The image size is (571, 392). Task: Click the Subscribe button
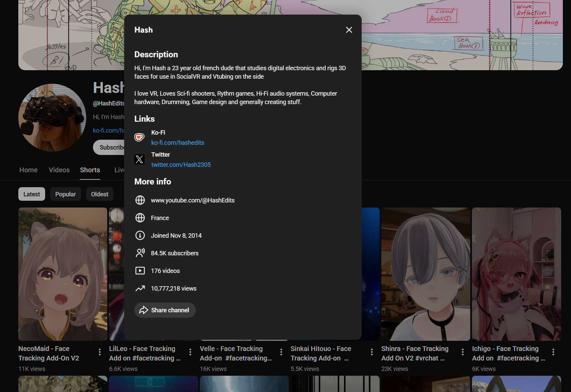pyautogui.click(x=109, y=148)
